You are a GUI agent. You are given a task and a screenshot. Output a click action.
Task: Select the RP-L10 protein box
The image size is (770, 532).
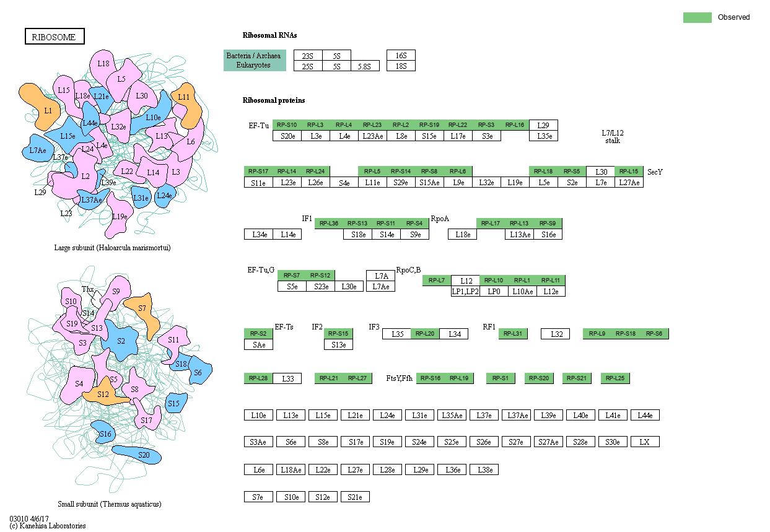coord(494,281)
